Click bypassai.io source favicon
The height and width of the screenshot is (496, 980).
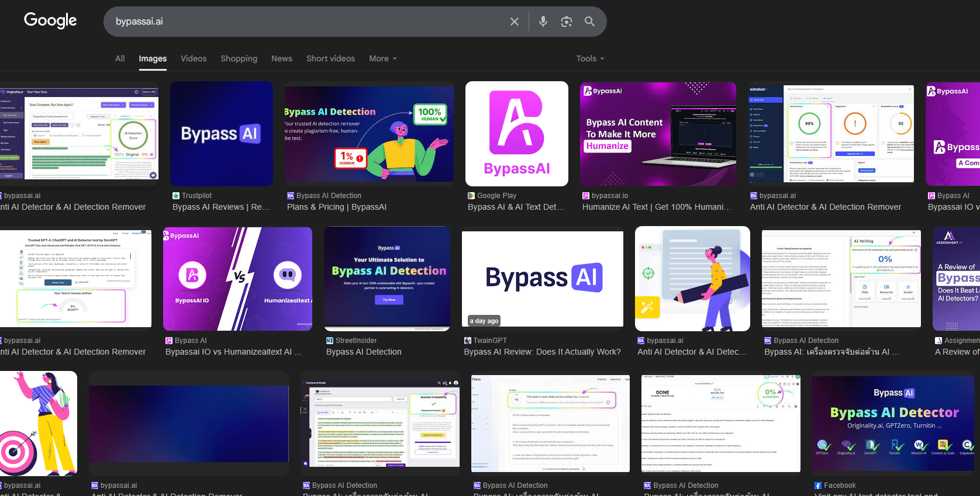[586, 196]
